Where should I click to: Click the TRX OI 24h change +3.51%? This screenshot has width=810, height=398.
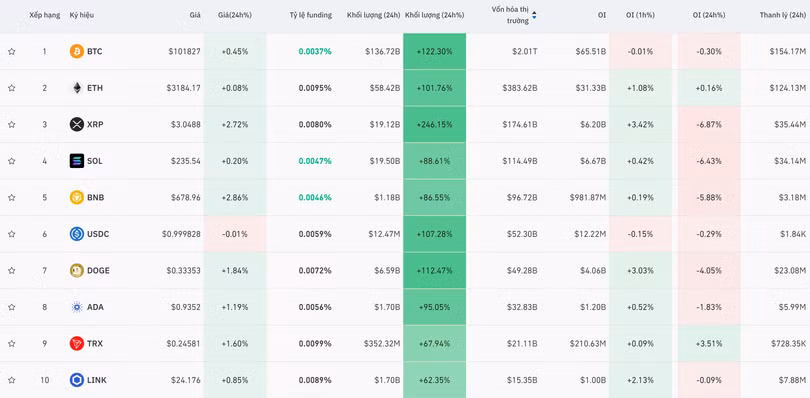(x=709, y=343)
